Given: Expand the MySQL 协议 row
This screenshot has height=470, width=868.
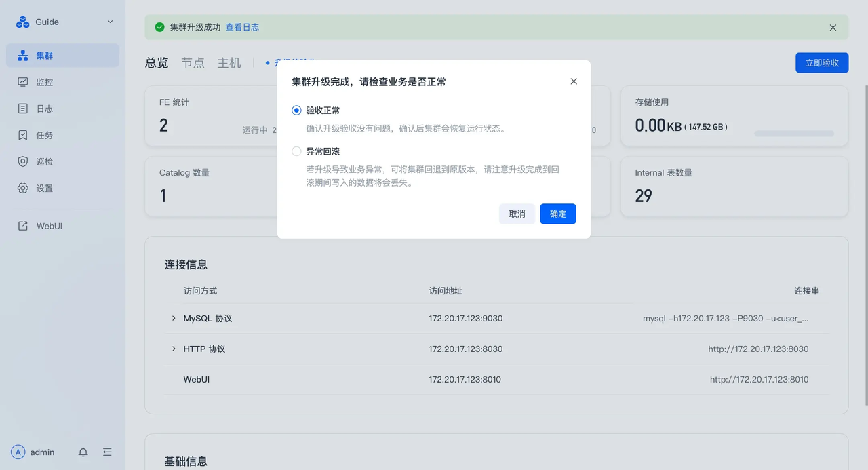Looking at the screenshot, I should click(x=174, y=318).
